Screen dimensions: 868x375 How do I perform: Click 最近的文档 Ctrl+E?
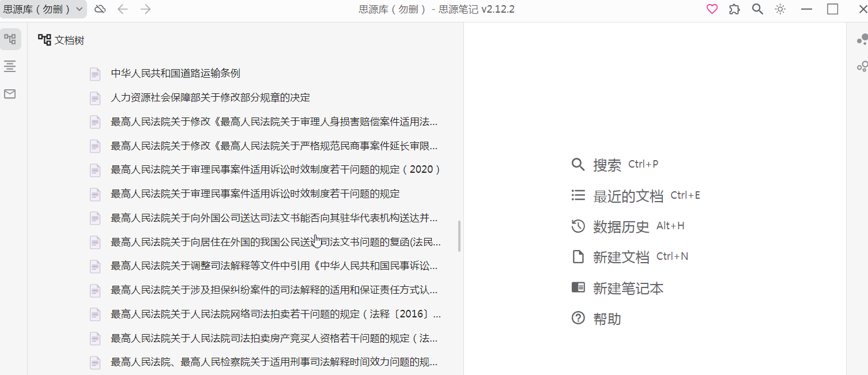(x=635, y=196)
